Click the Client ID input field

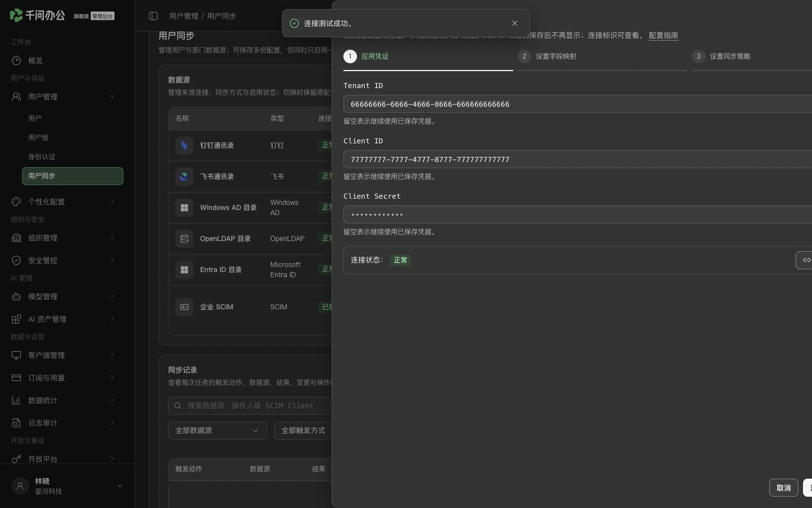(577, 159)
